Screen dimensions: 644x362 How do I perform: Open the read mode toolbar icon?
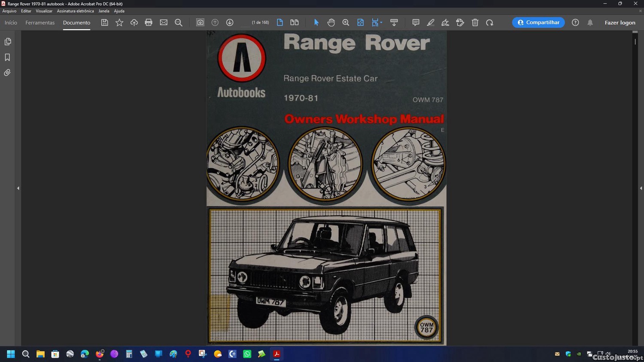click(394, 22)
